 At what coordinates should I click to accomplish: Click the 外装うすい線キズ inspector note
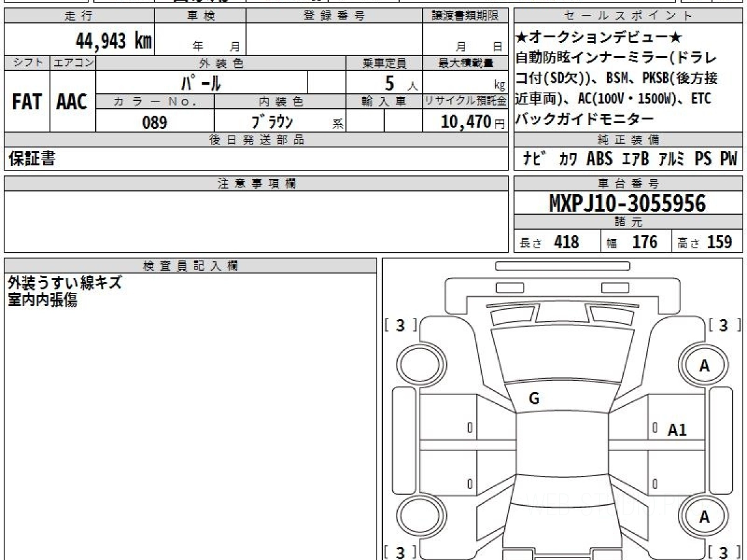click(65, 284)
